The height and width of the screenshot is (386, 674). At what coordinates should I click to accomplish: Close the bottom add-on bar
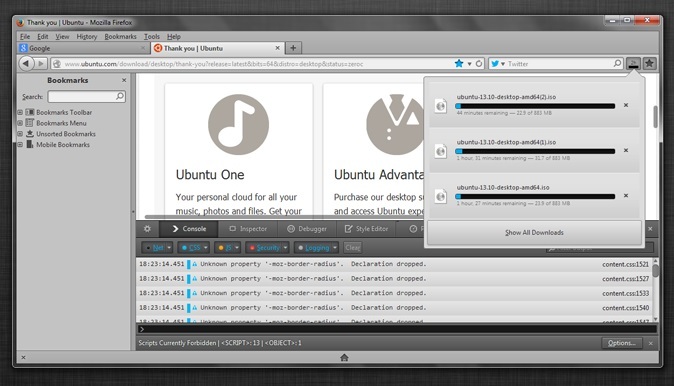coord(23,357)
